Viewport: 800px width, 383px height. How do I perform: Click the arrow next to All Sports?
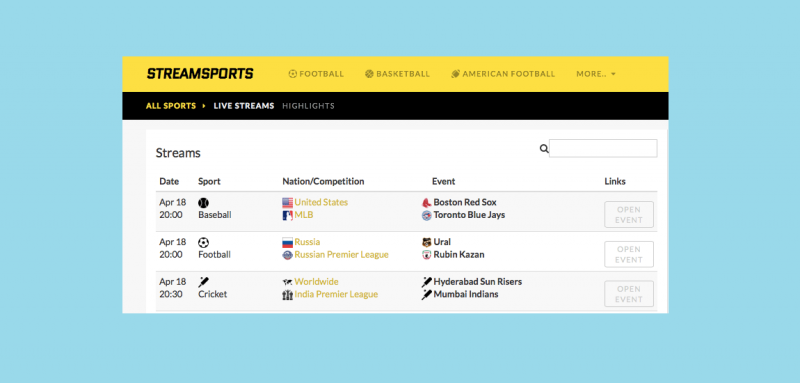[x=204, y=106]
